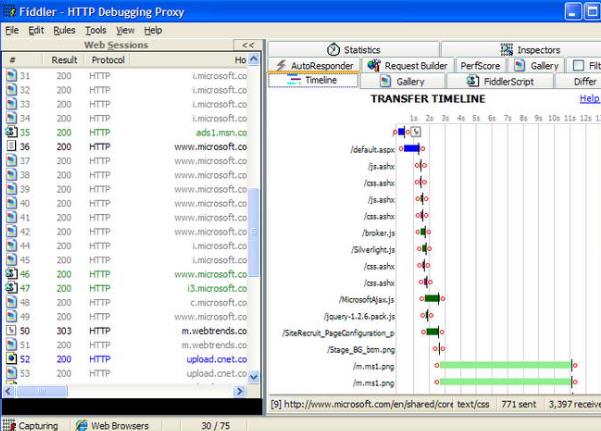Click session 35 script icon
601x431 pixels.
[x=11, y=132]
